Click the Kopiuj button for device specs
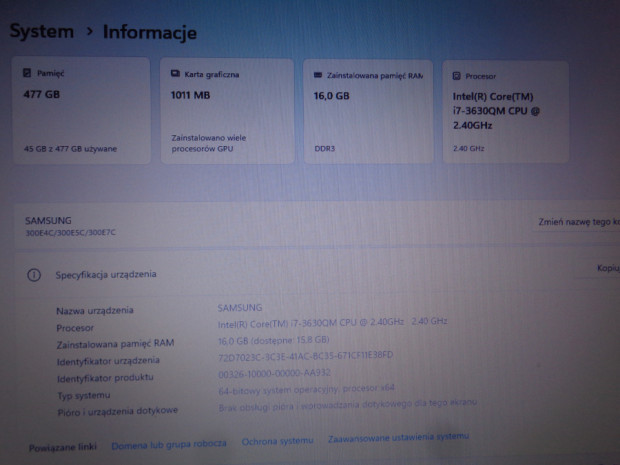This screenshot has height=465, width=620. coord(599,268)
